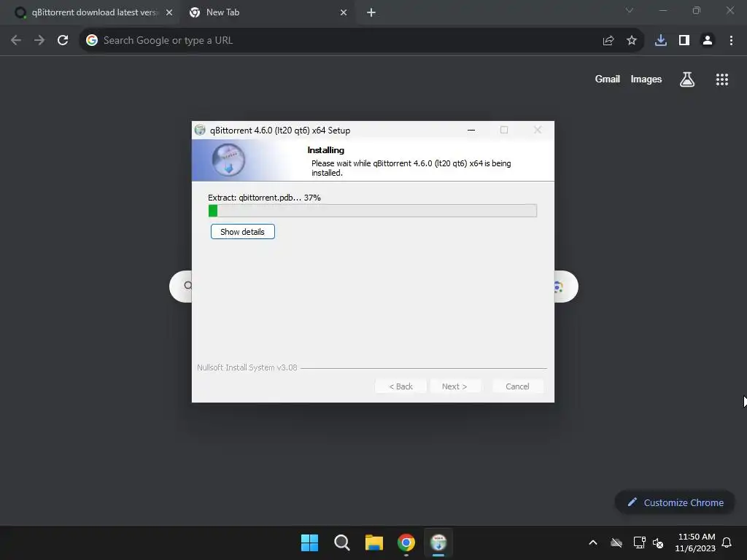Minimize the qBittorrent Setup dialog
The height and width of the screenshot is (560, 747).
pos(471,130)
